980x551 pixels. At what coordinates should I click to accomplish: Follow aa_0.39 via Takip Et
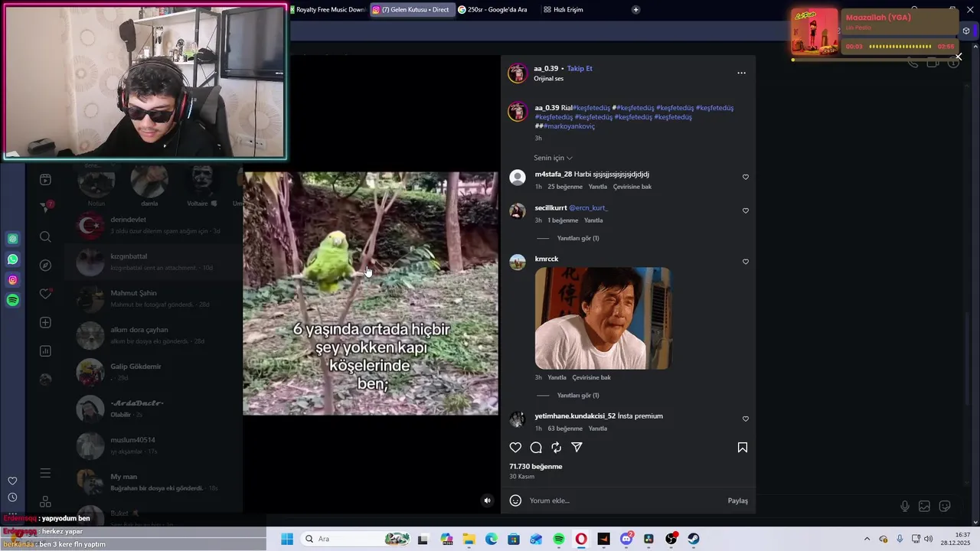pos(580,68)
